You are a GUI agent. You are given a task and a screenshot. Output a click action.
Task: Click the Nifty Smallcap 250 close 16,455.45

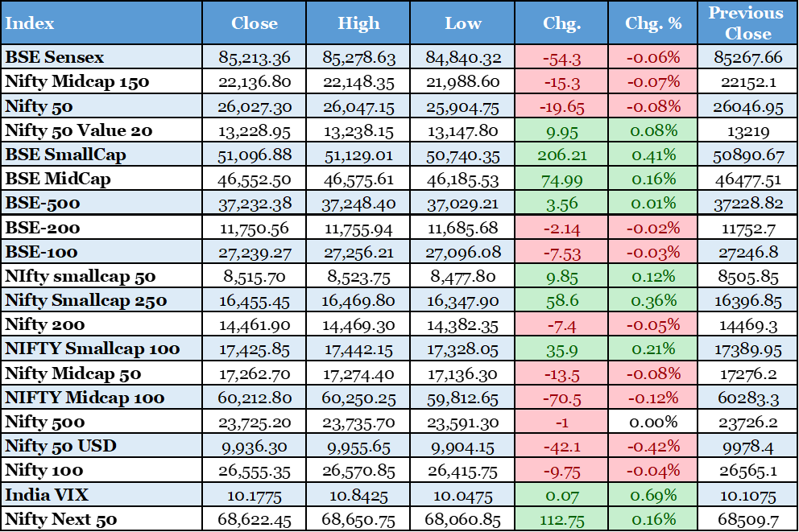[x=254, y=300]
